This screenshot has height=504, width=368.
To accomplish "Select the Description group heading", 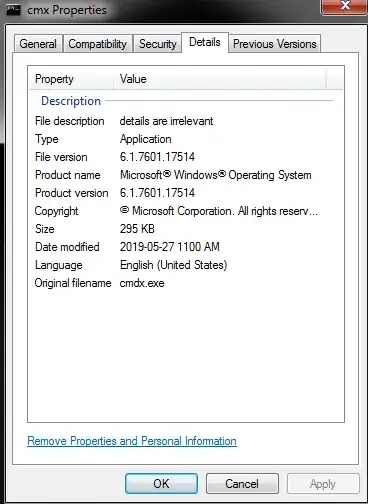I will pyautogui.click(x=71, y=101).
